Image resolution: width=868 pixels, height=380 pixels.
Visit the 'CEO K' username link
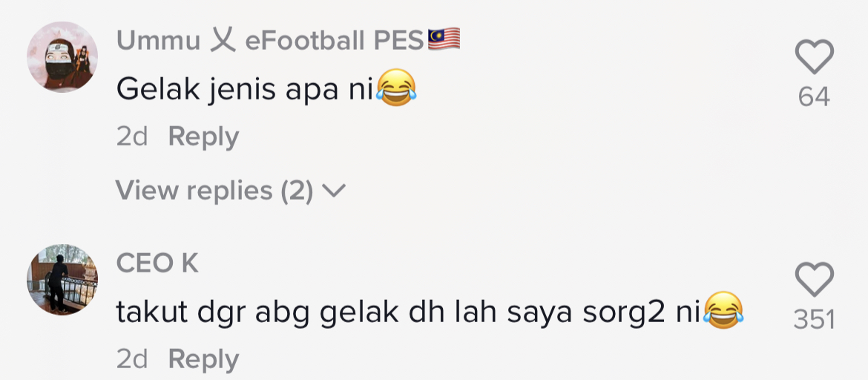click(x=157, y=263)
